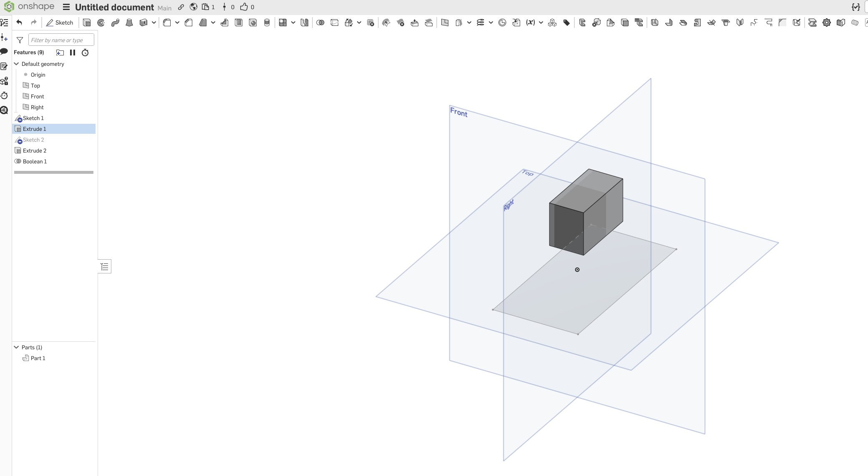This screenshot has height=476, width=868.
Task: Select Boolean 1 in feature list
Action: point(35,161)
